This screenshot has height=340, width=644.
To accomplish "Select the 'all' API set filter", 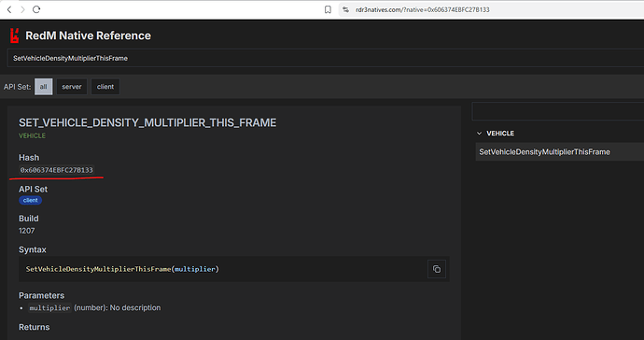I will pos(44,87).
